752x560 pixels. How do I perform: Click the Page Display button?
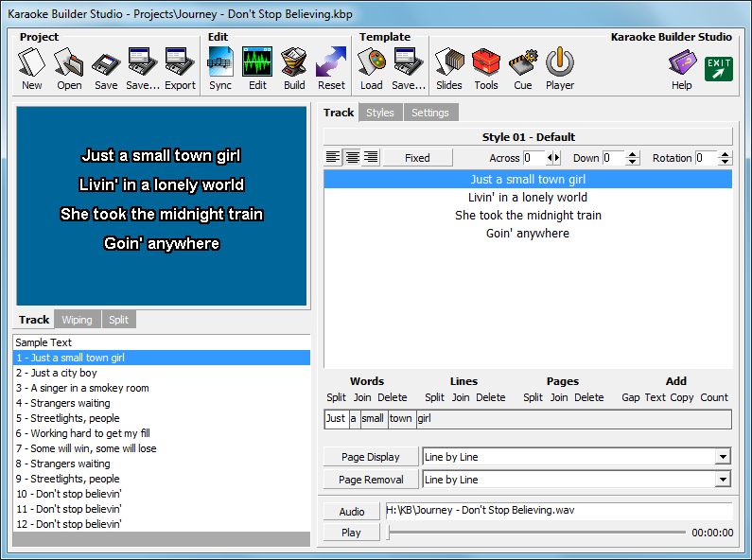371,457
